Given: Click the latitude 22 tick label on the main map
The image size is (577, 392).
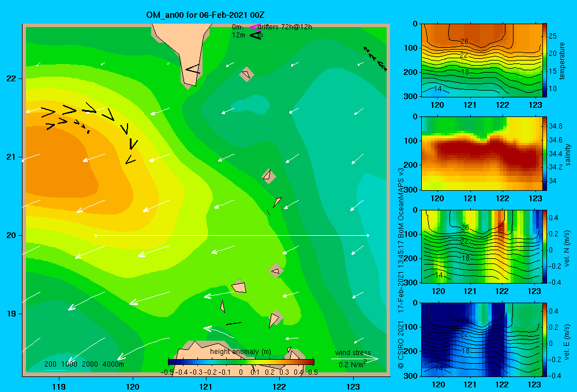Looking at the screenshot, I should point(11,78).
